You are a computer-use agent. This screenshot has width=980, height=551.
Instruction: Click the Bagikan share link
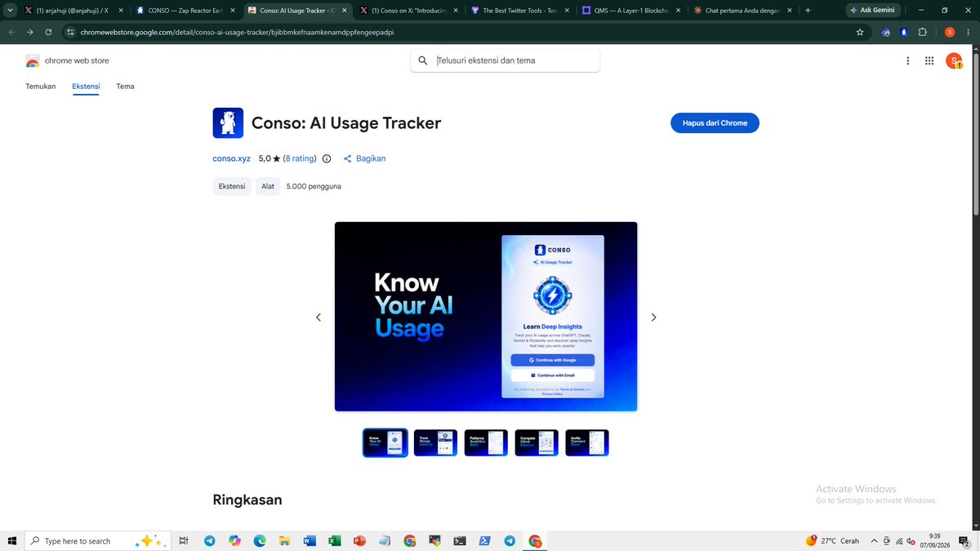(x=364, y=158)
